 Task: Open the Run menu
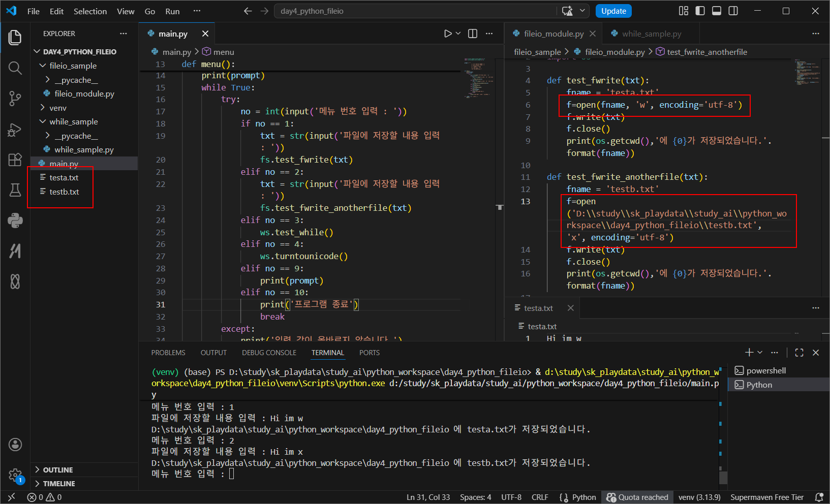tap(172, 11)
